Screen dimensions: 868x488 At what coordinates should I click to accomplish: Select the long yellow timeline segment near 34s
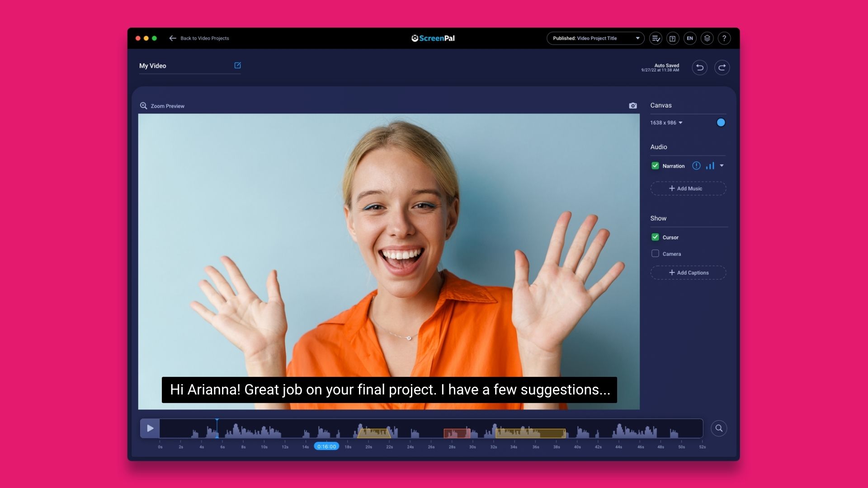(x=531, y=434)
